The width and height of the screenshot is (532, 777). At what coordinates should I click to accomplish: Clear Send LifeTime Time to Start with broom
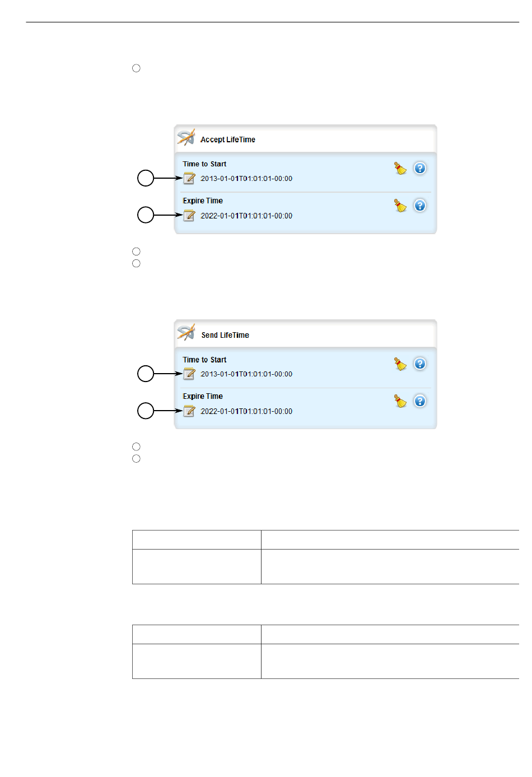point(400,364)
